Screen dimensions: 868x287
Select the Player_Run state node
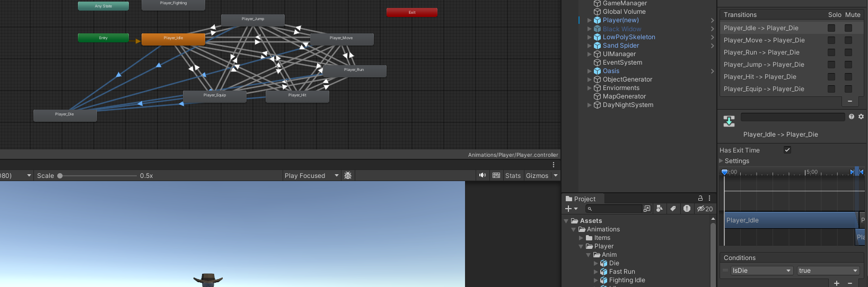[354, 70]
